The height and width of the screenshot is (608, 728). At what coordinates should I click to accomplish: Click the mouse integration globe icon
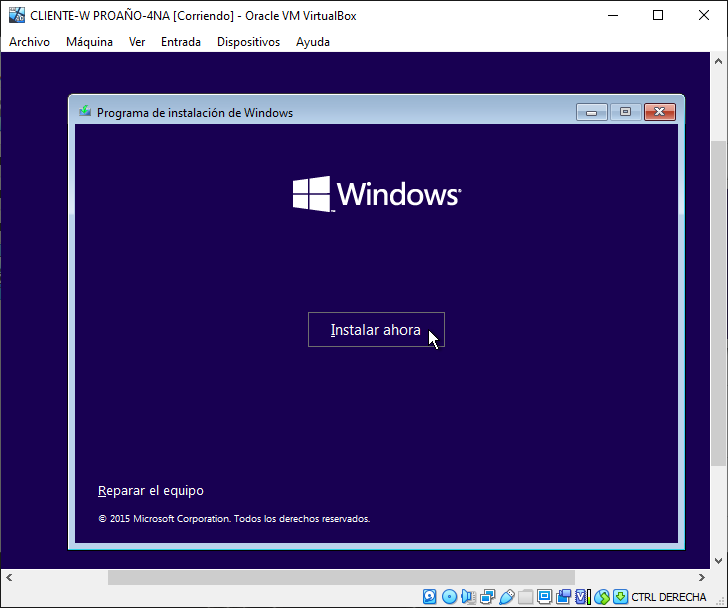(x=602, y=596)
